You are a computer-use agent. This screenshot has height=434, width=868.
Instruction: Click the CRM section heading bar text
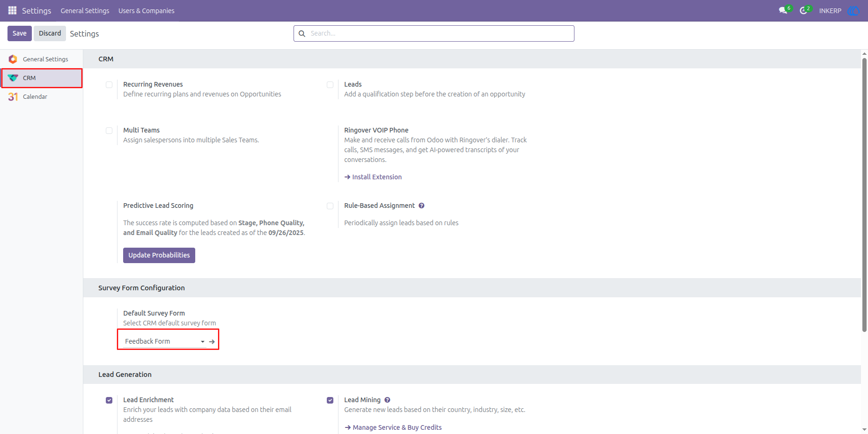pyautogui.click(x=106, y=59)
